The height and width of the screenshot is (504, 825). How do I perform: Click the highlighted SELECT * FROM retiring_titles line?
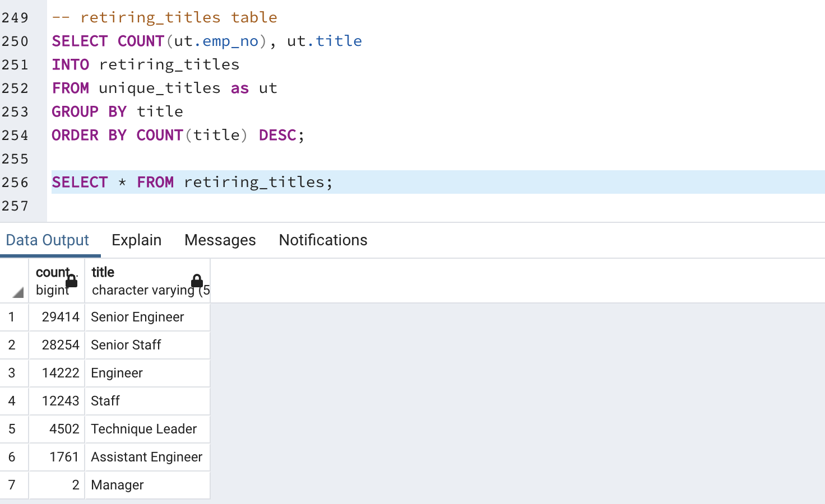click(x=192, y=182)
